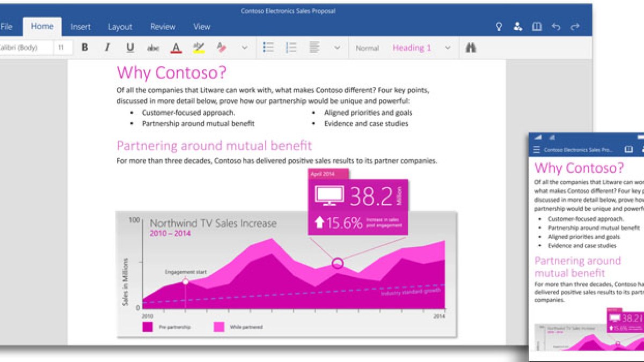This screenshot has height=362, width=644.
Task: Insert a bulleted list
Action: click(268, 48)
